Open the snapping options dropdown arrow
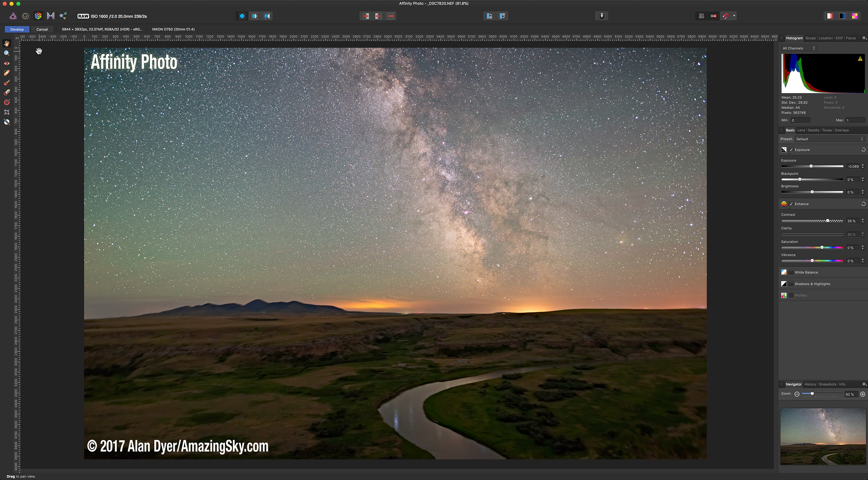 tap(734, 16)
